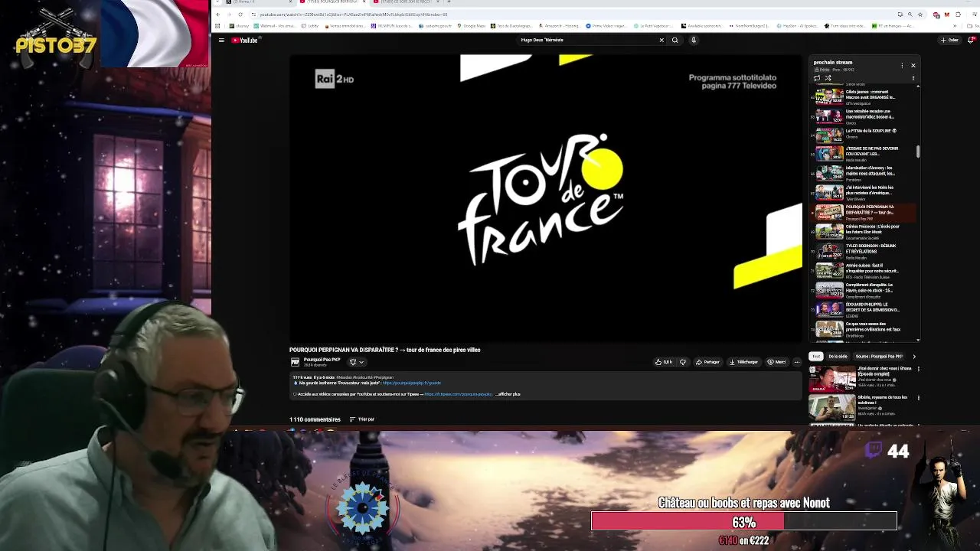Open the YouTube hamburger guide menu
The width and height of the screenshot is (980, 551).
pos(221,40)
